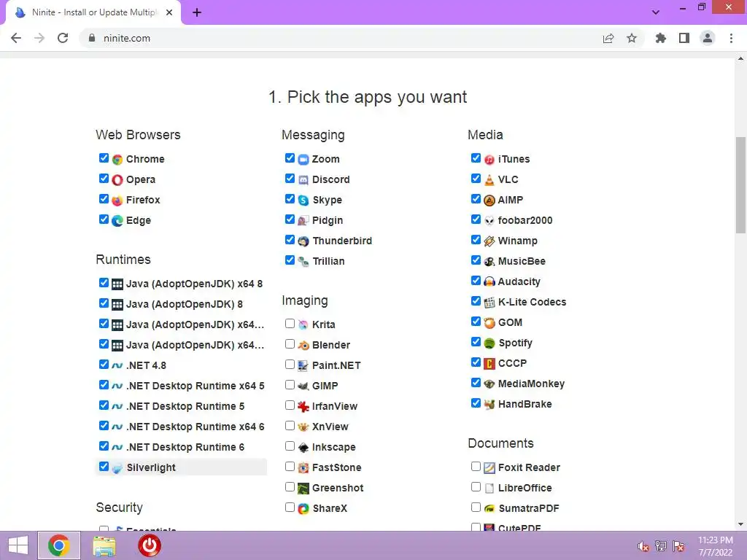Open File Explorer from the taskbar
747x560 pixels.
coord(104,545)
